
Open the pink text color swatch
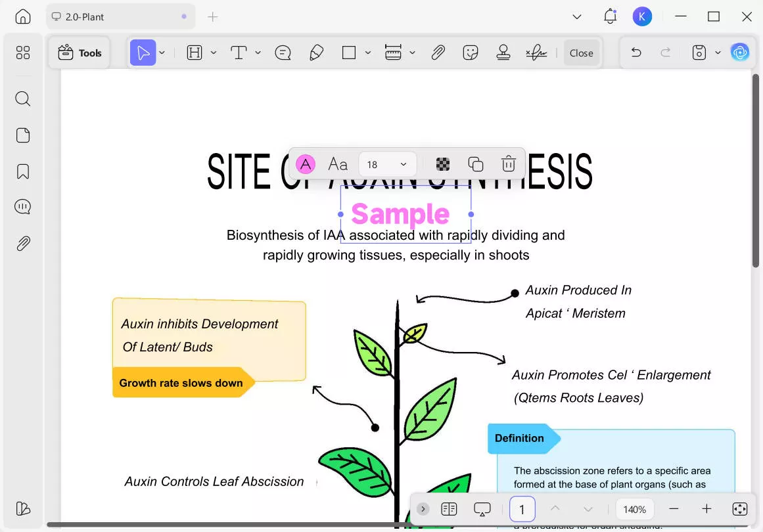point(306,164)
